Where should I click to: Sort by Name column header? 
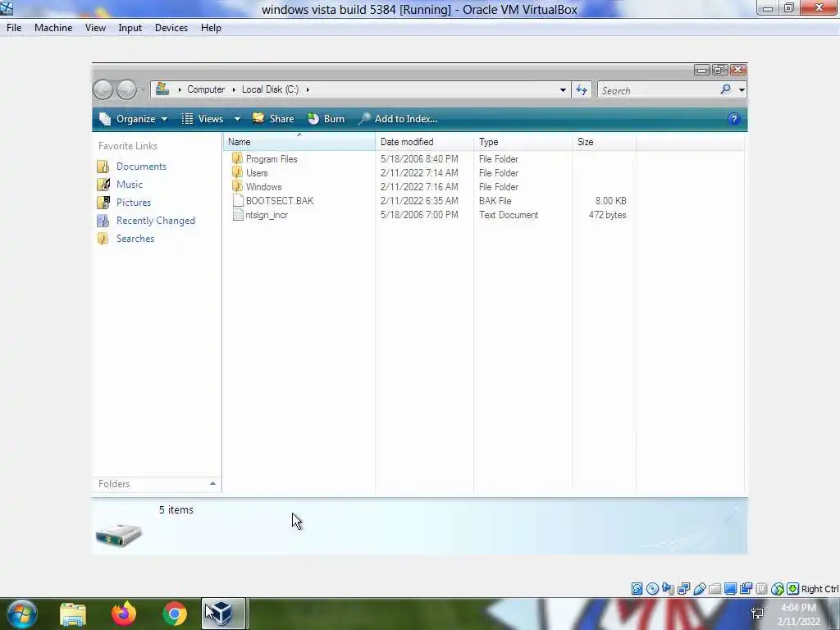coord(299,142)
